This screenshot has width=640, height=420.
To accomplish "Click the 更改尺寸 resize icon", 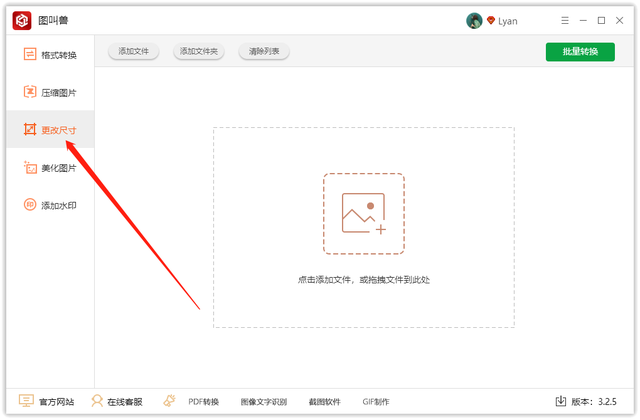I will [30, 129].
